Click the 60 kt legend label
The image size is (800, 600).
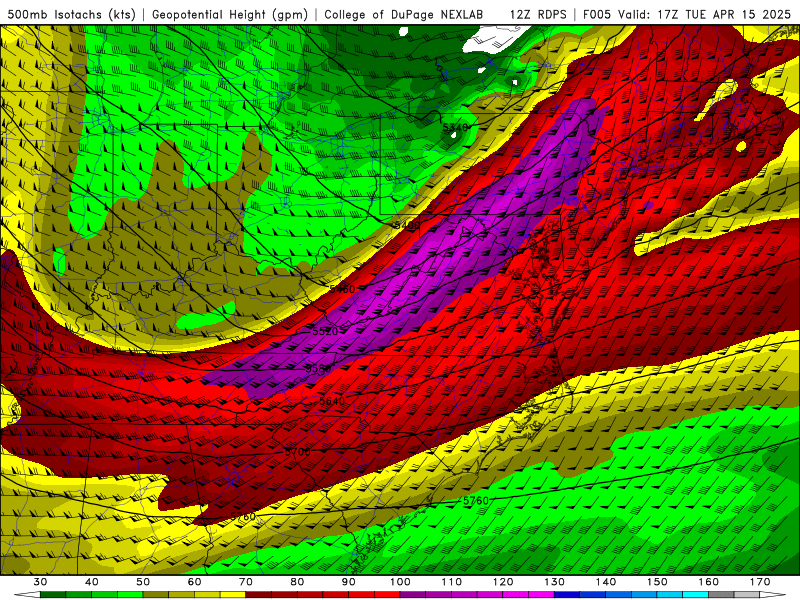[x=194, y=582]
